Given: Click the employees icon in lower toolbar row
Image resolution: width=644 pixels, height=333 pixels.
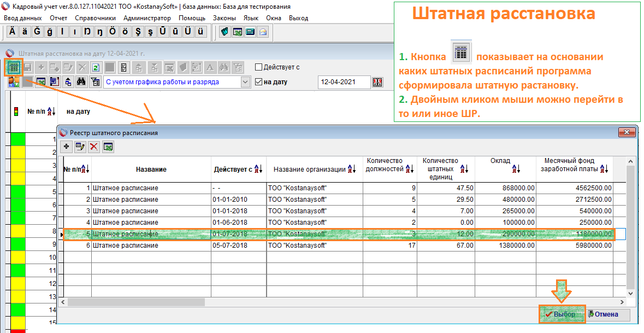Looking at the screenshot, I should pyautogui.click(x=14, y=82).
